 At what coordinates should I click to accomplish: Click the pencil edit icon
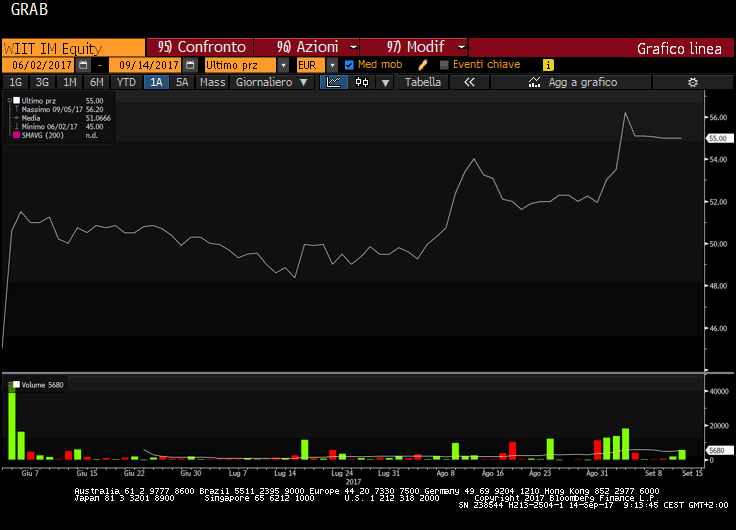coord(423,65)
